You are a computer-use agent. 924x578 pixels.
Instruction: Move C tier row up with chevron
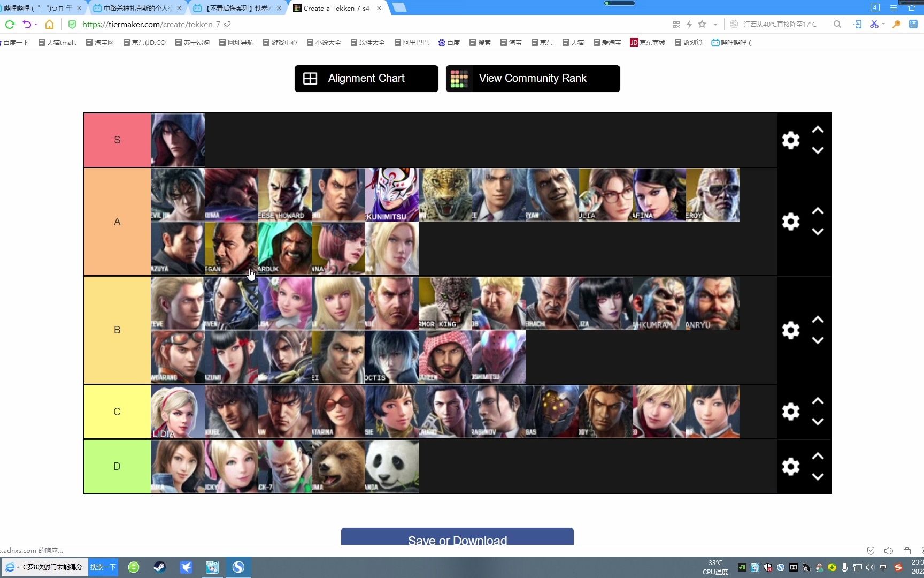coord(818,401)
